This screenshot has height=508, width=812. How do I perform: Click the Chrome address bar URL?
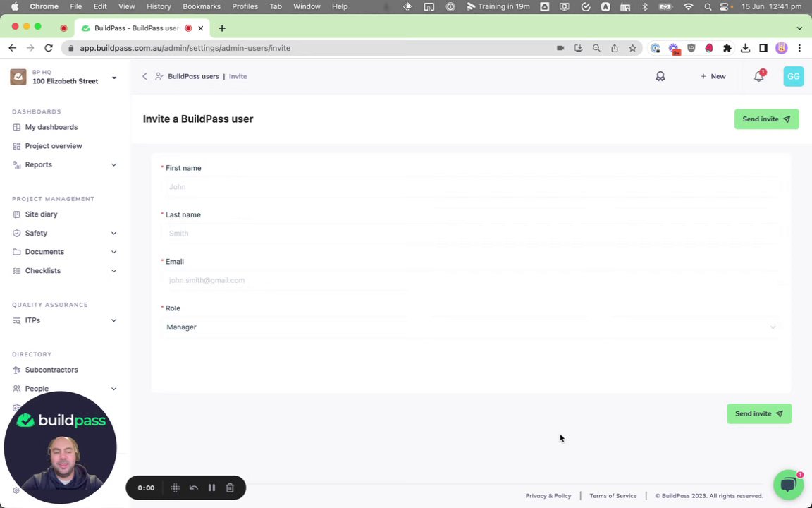(x=185, y=48)
